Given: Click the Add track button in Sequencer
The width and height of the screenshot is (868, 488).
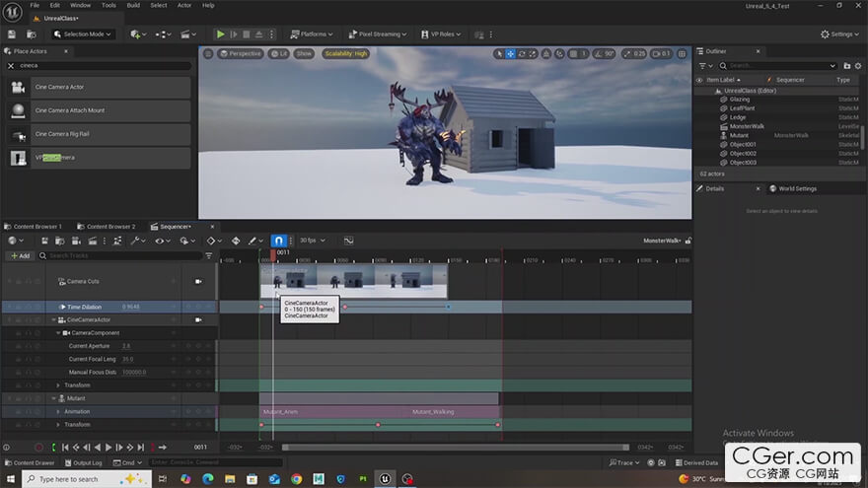Looking at the screenshot, I should pyautogui.click(x=19, y=255).
